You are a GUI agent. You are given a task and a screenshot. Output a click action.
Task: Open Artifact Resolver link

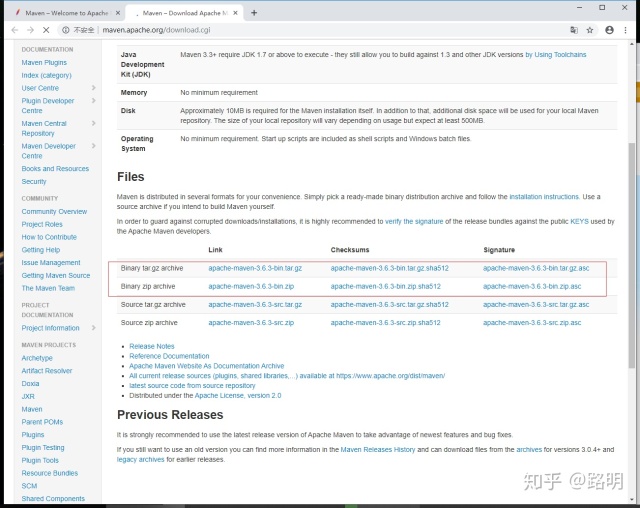tap(47, 370)
